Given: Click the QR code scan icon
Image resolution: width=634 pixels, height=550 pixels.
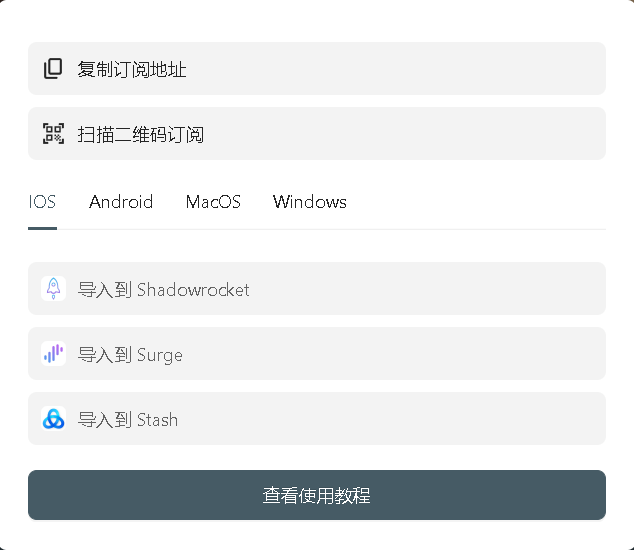Looking at the screenshot, I should 53,133.
